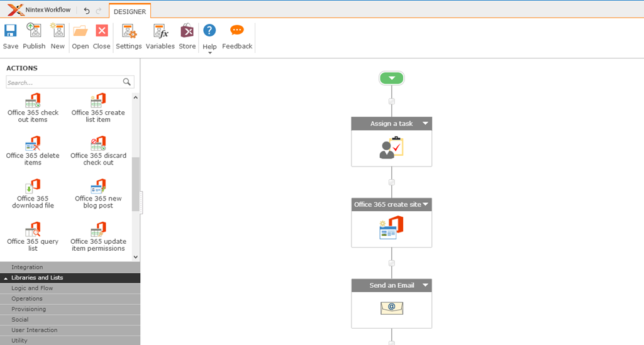This screenshot has height=345, width=644.
Task: Select the Office 365 create list item action
Action: (98, 108)
